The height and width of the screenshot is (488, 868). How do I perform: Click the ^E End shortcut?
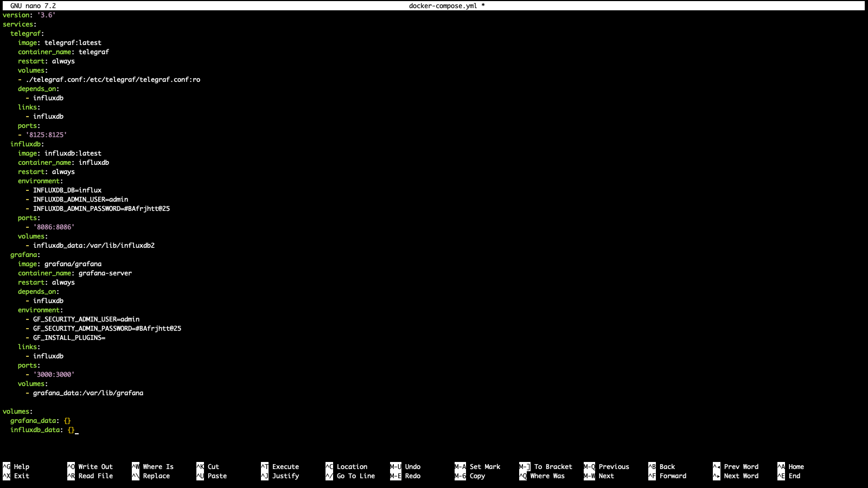pos(789,476)
